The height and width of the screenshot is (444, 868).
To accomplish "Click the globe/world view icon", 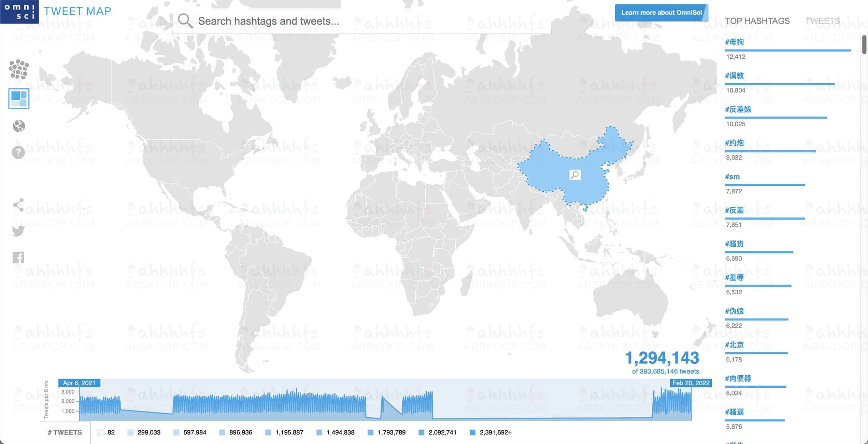I will tap(19, 126).
